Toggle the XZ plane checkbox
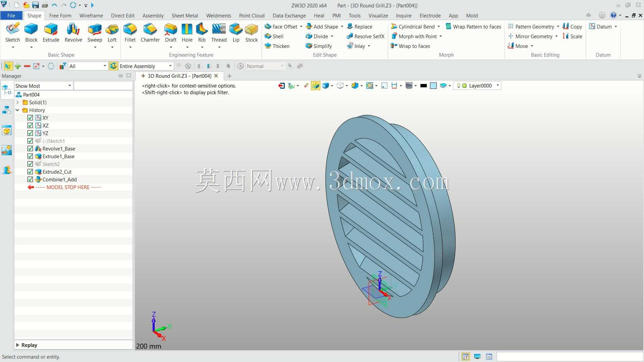 tap(30, 125)
